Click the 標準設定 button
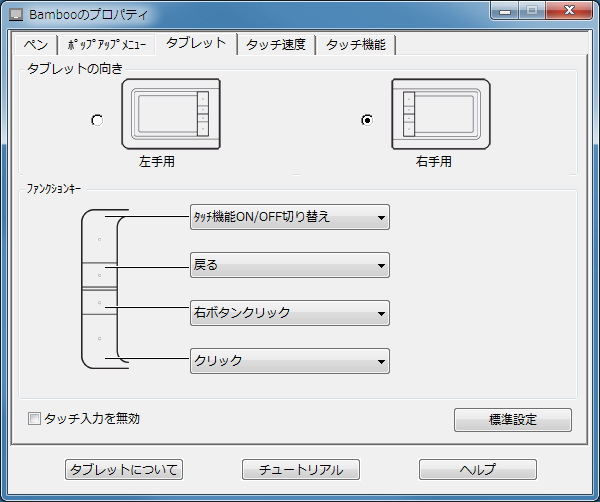This screenshot has height=502, width=600. pos(513,420)
